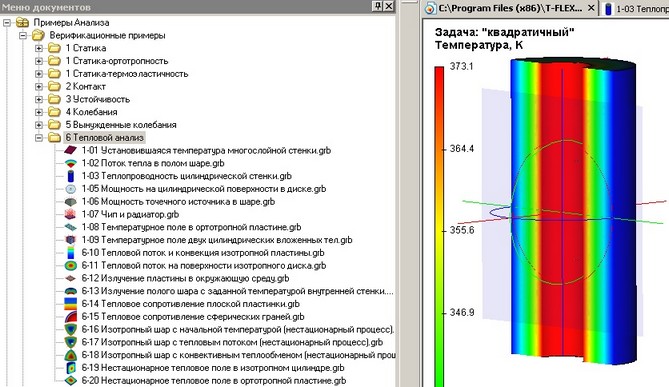
Task: Expand the 1 Статика folder
Action: click(39, 48)
